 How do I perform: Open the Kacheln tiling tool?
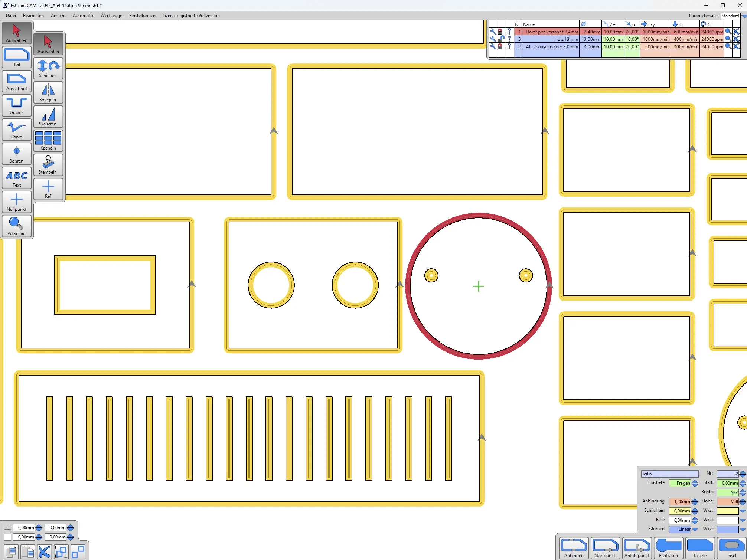[48, 140]
